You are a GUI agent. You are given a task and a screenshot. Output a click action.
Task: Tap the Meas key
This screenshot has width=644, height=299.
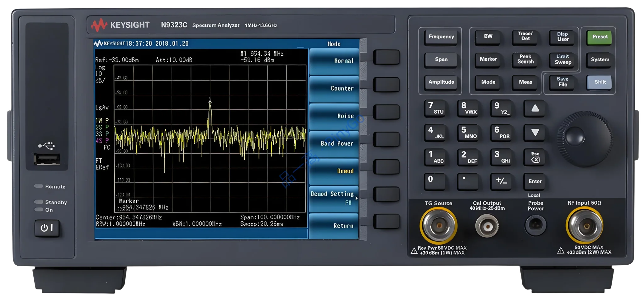point(525,82)
